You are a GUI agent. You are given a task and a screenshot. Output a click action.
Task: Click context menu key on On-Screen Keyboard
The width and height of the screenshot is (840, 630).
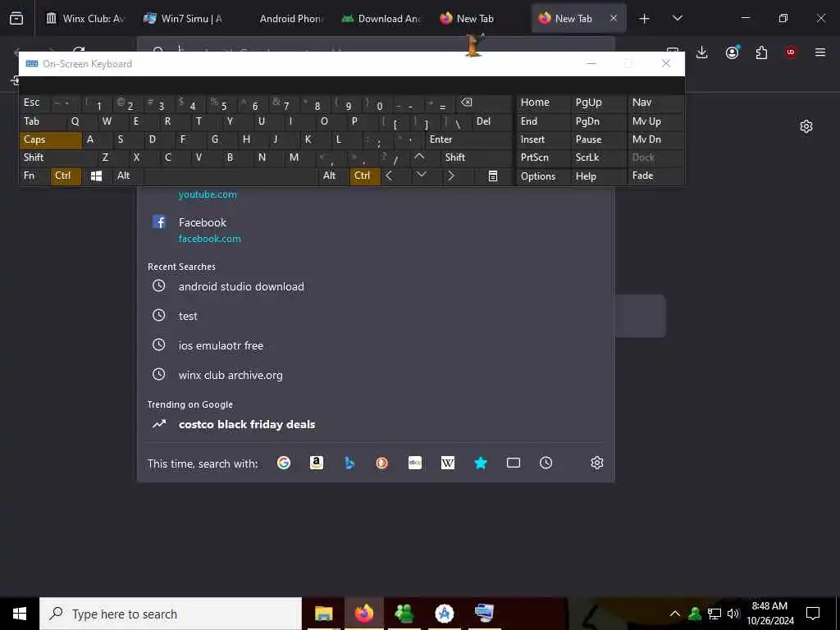point(493,176)
